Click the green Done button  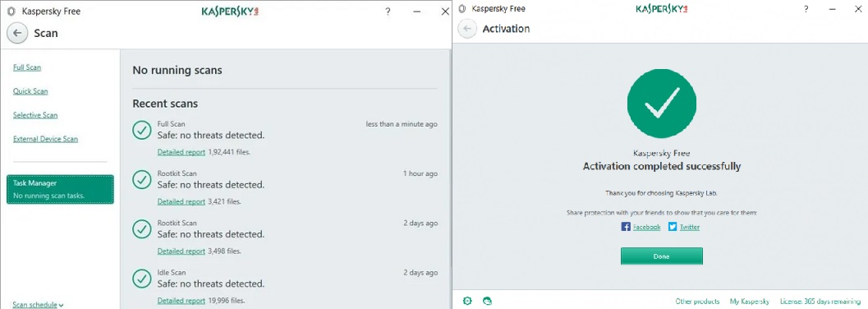click(662, 256)
